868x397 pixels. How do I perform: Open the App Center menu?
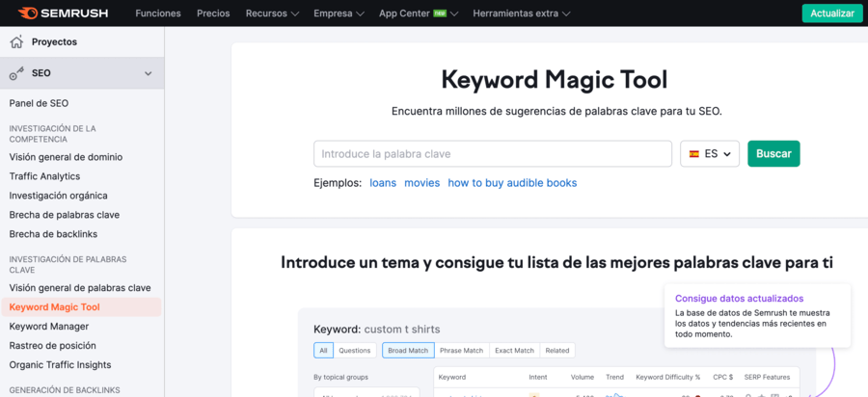[x=419, y=13]
